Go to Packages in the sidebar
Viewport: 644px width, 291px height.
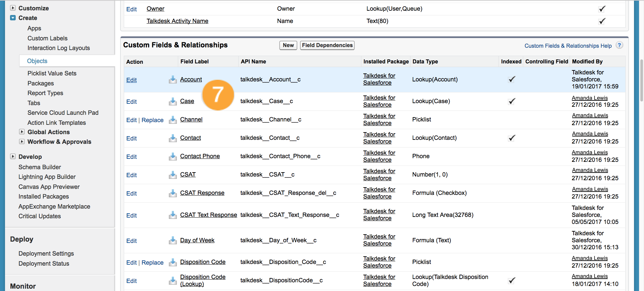point(40,83)
